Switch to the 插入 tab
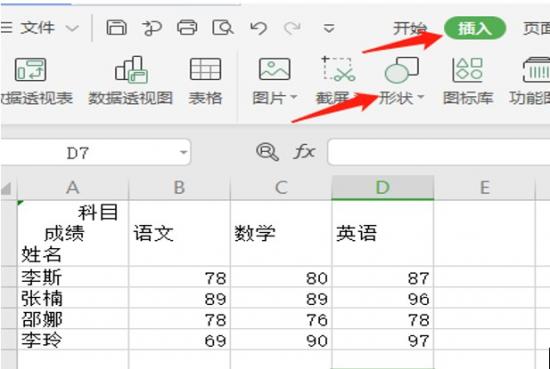The height and width of the screenshot is (369, 550). coord(475,28)
